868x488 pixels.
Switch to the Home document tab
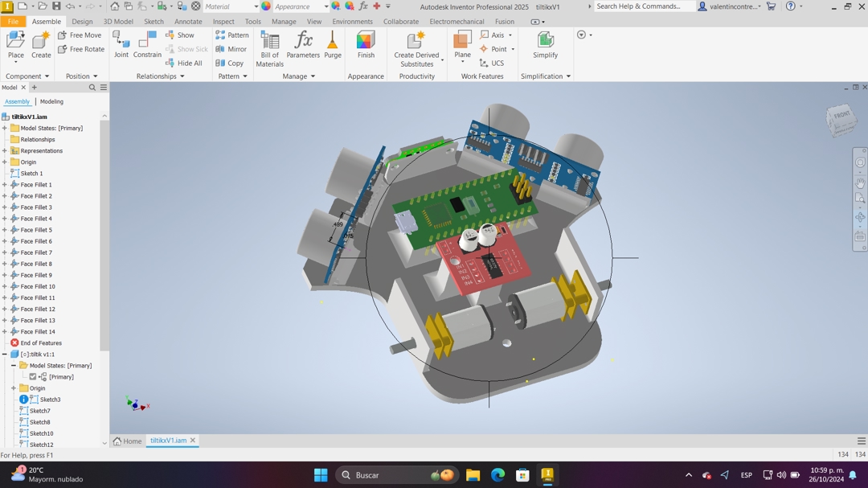click(x=127, y=441)
